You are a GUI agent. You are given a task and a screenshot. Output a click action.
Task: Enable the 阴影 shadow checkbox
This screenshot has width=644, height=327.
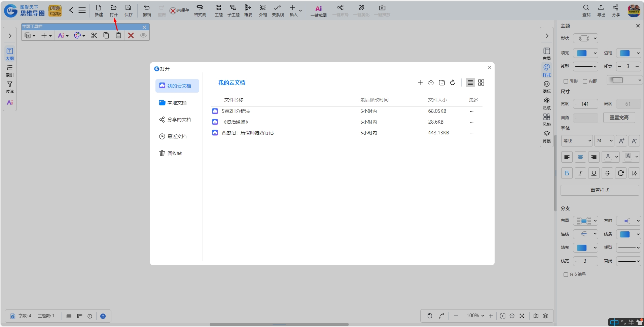click(566, 81)
